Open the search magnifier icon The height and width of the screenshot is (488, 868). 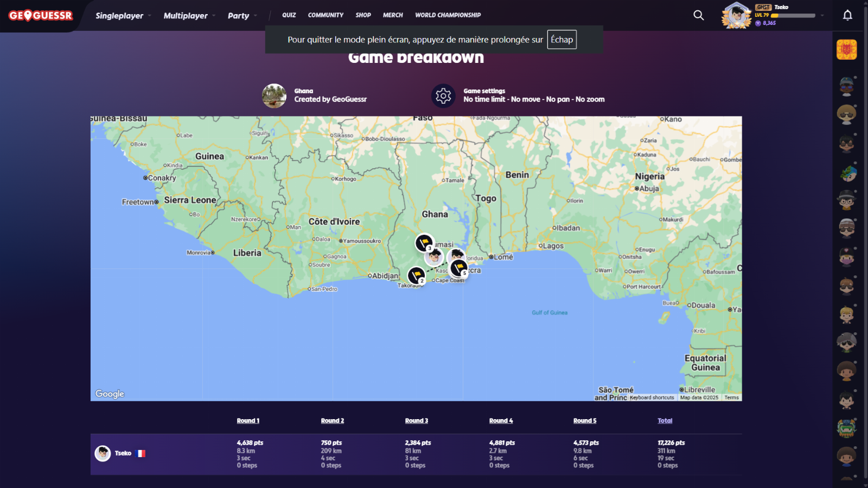point(699,15)
